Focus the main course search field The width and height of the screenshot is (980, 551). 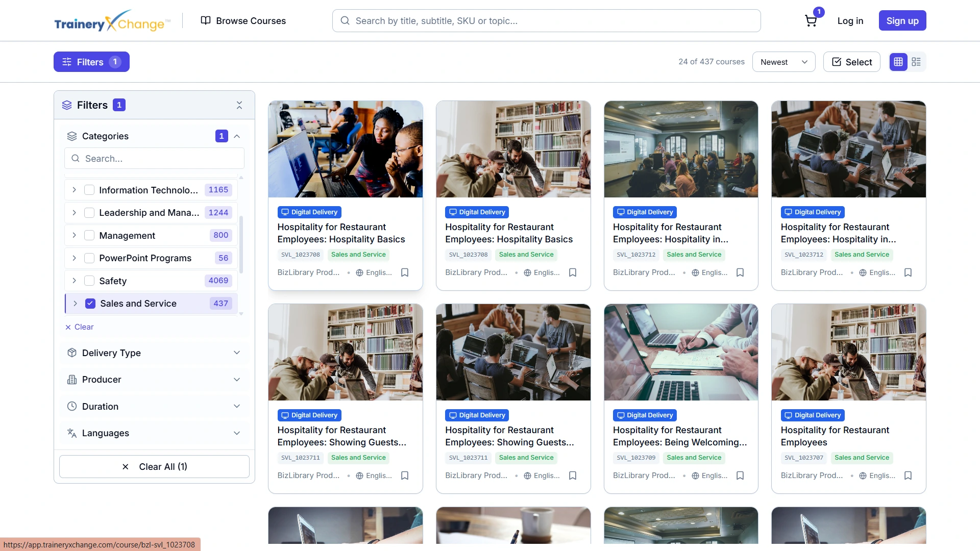(x=546, y=21)
